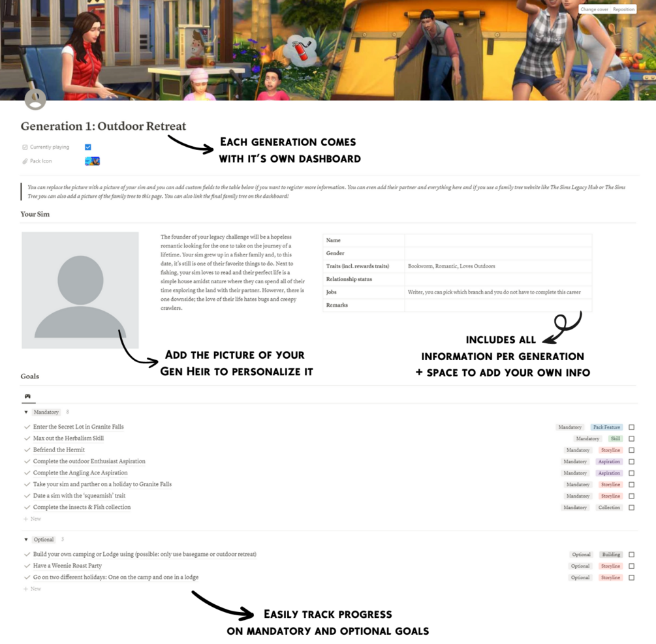Click checkmark icon beside Weenie Roast Party

pyautogui.click(x=27, y=566)
